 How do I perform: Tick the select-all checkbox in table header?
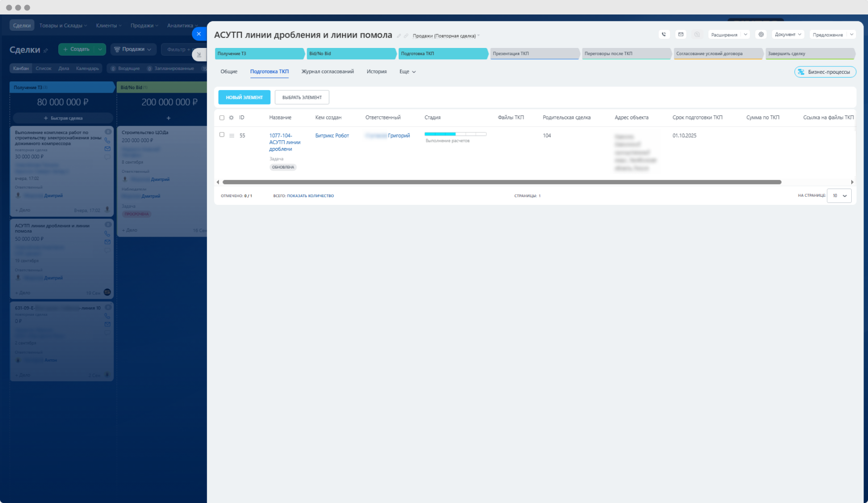(222, 118)
